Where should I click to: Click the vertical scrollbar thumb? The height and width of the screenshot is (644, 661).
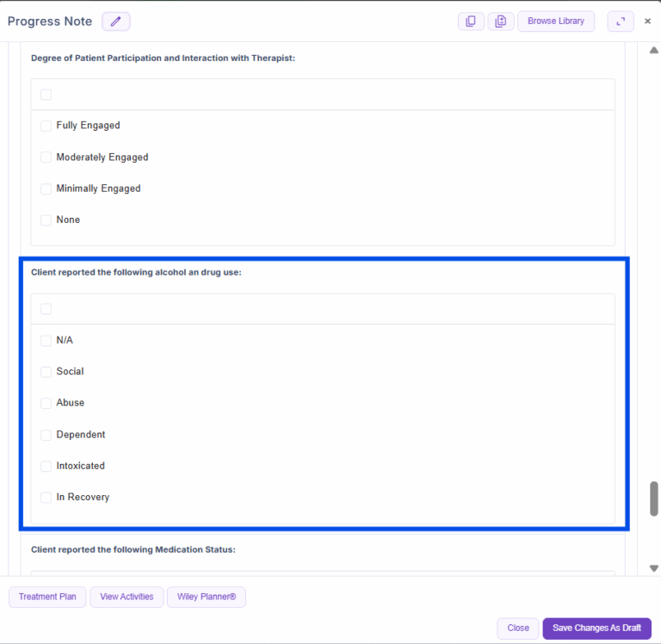tap(654, 498)
